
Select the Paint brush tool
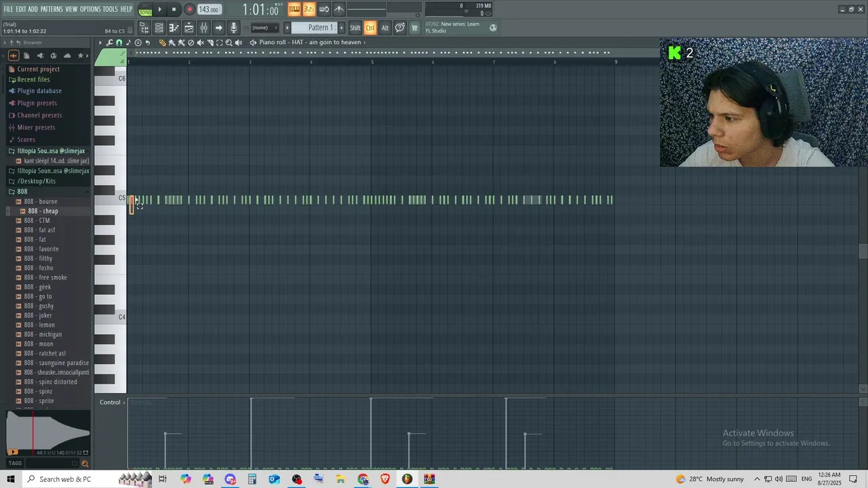pyautogui.click(x=171, y=42)
